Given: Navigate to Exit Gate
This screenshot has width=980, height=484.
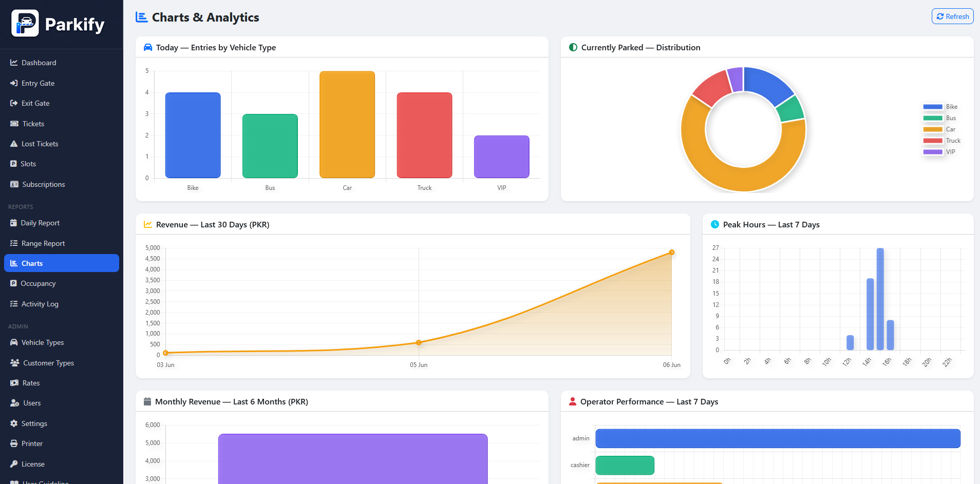Looking at the screenshot, I should [62, 103].
